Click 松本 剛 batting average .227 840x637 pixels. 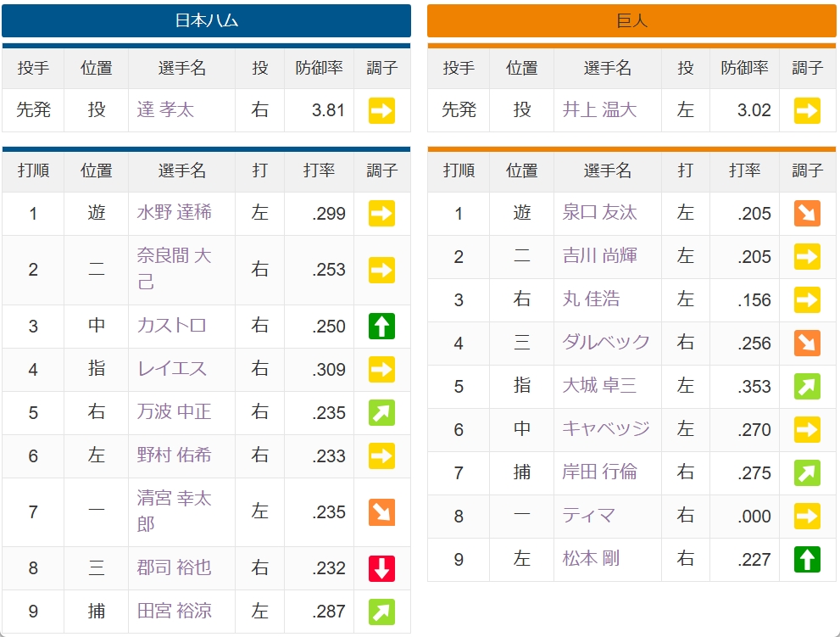click(754, 560)
